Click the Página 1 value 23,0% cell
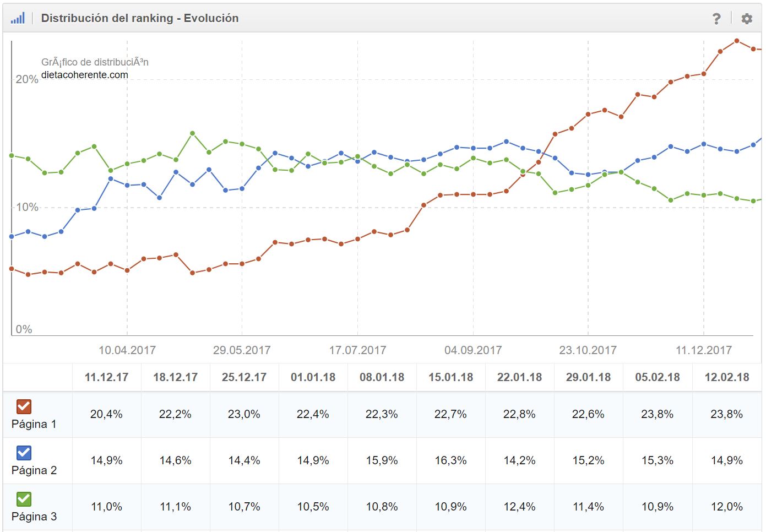 pos(244,414)
